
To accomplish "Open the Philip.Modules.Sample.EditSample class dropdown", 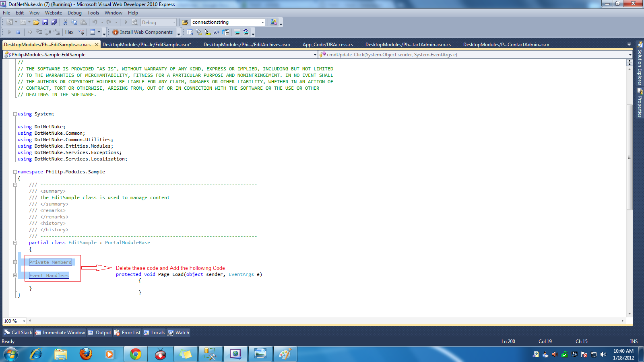I will point(315,55).
